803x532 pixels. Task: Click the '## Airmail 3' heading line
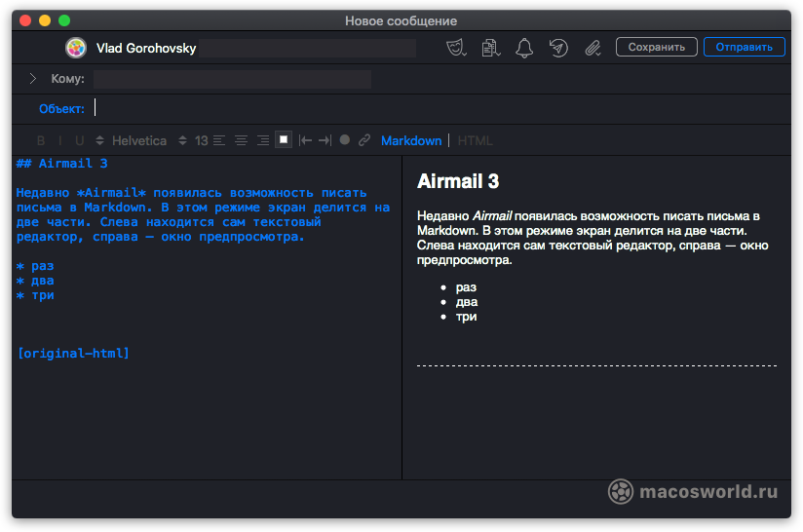pos(62,164)
